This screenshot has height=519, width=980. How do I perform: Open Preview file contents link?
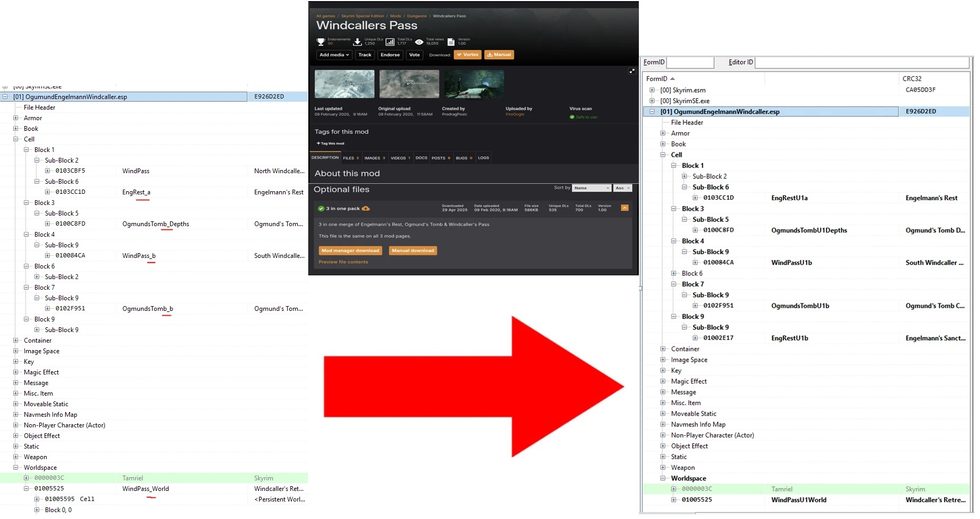tap(343, 262)
